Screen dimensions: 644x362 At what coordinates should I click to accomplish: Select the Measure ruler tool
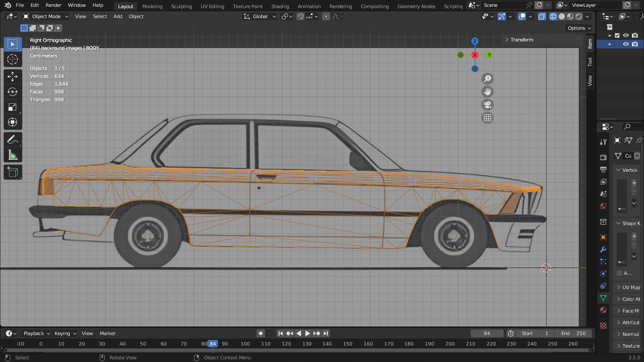coord(12,155)
